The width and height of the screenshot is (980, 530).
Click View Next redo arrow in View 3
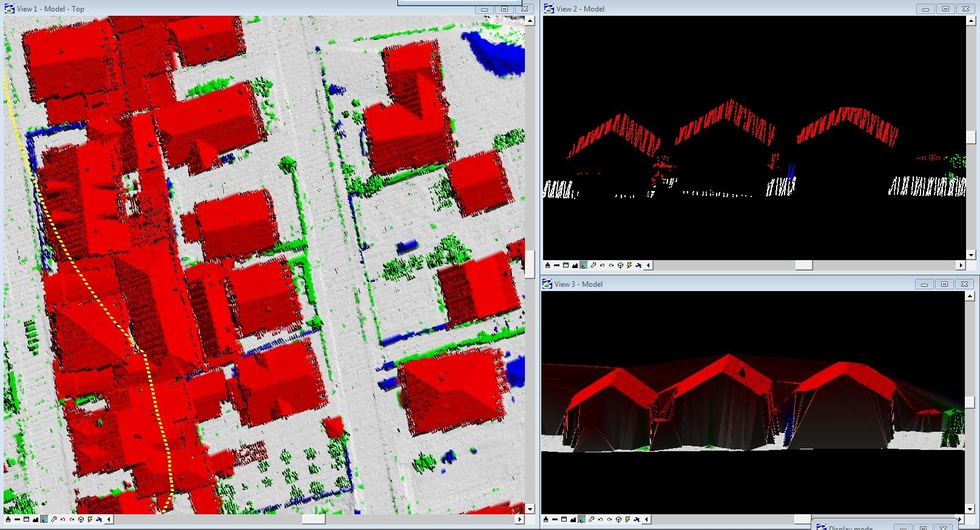[x=610, y=519]
